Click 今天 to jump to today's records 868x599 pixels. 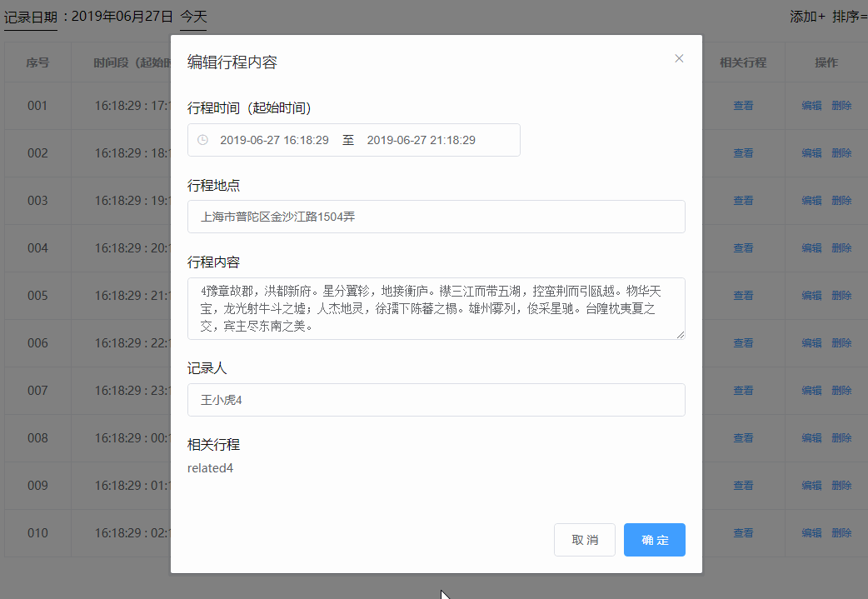(x=192, y=17)
